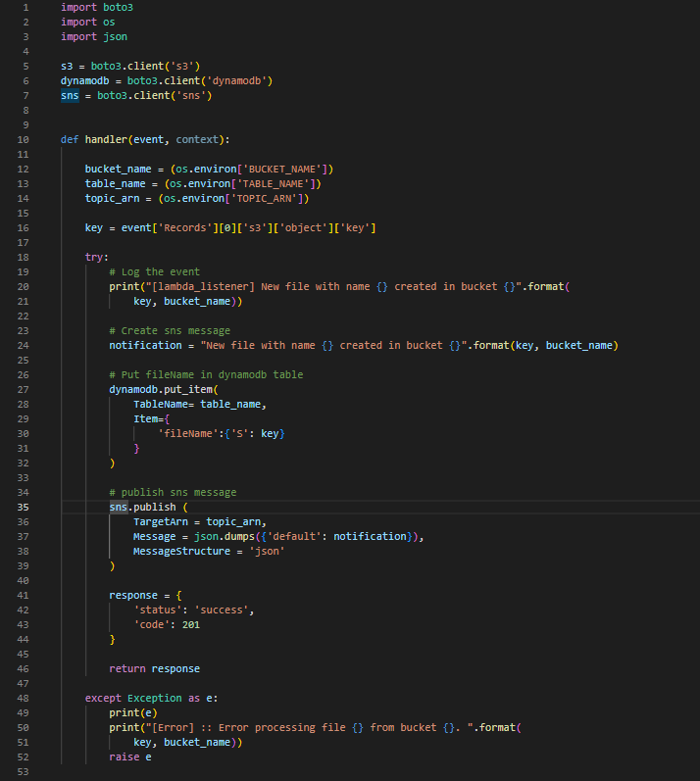
Task: Click the 'Message = json.dumps' line
Action: coord(278,536)
